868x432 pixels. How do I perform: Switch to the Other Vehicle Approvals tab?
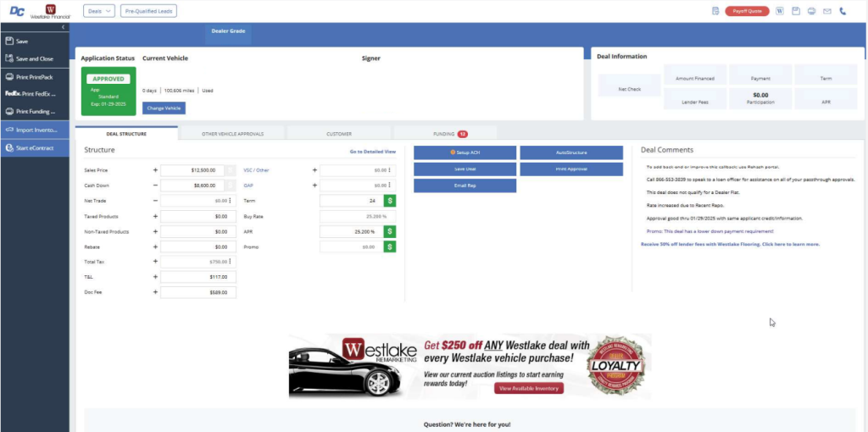(232, 134)
